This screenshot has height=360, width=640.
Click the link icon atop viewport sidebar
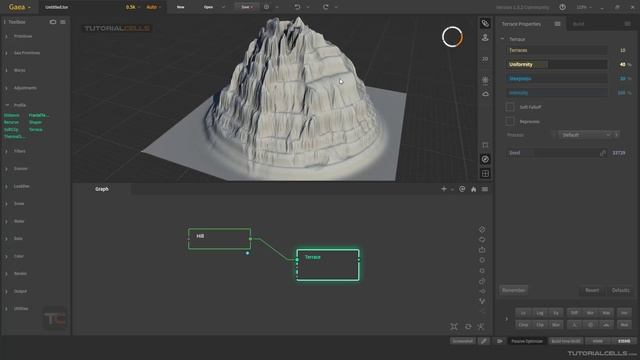(x=485, y=23)
